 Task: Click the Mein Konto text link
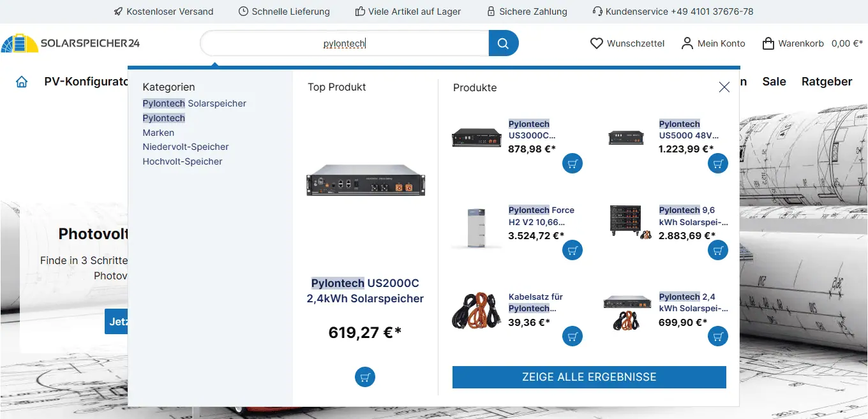(x=721, y=43)
